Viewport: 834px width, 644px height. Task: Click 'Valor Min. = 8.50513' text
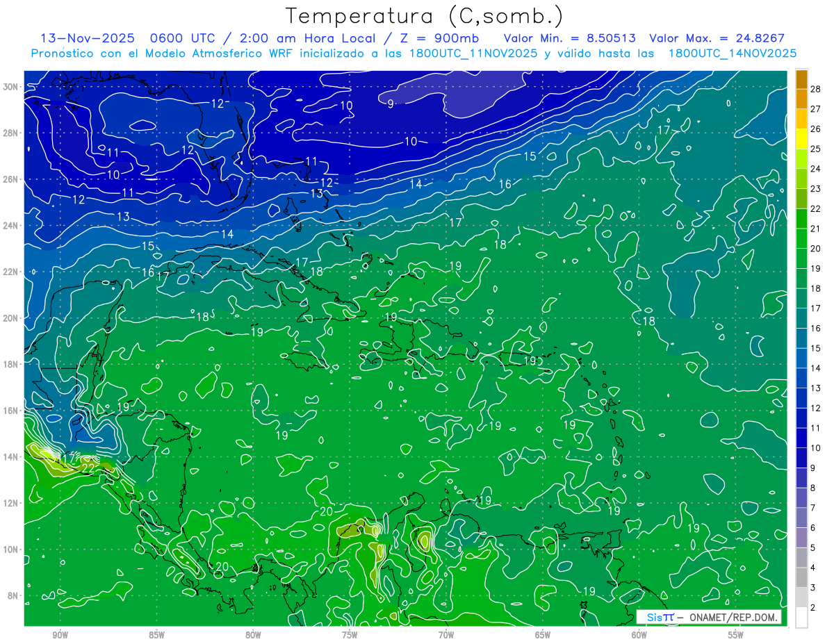[x=571, y=39]
